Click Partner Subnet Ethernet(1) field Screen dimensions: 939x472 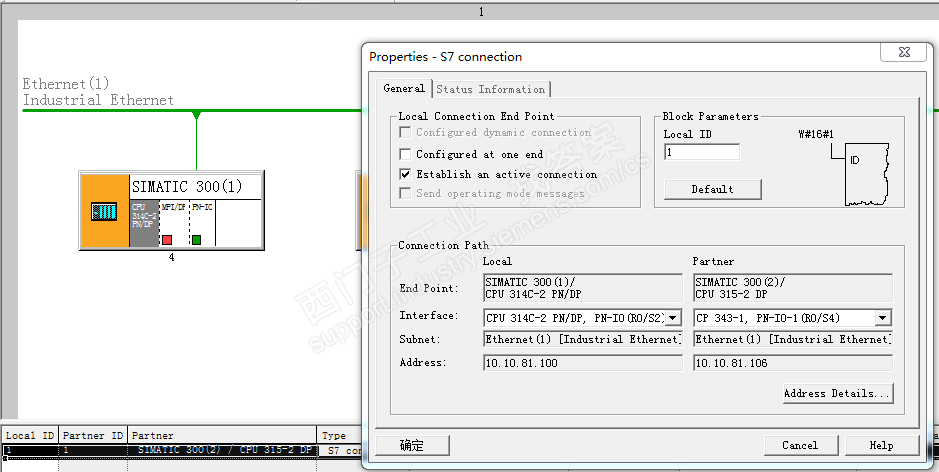click(793, 339)
